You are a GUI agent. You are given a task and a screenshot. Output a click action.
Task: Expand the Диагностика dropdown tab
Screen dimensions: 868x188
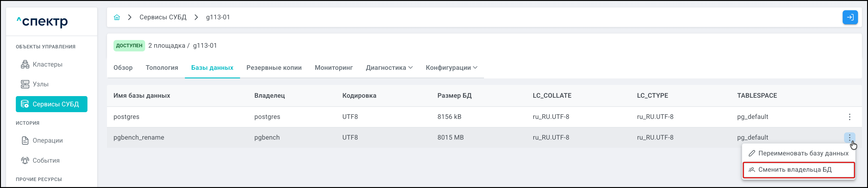(389, 68)
